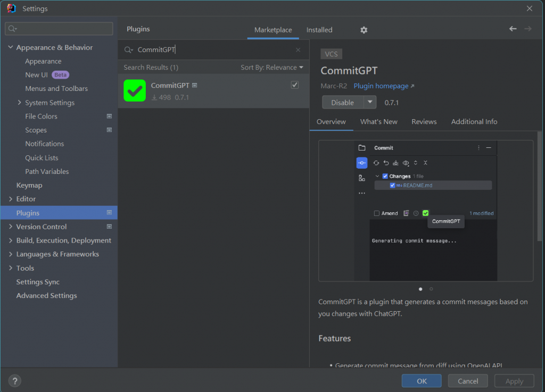Open the plugins gear settings icon
The image size is (545, 392).
pyautogui.click(x=364, y=30)
